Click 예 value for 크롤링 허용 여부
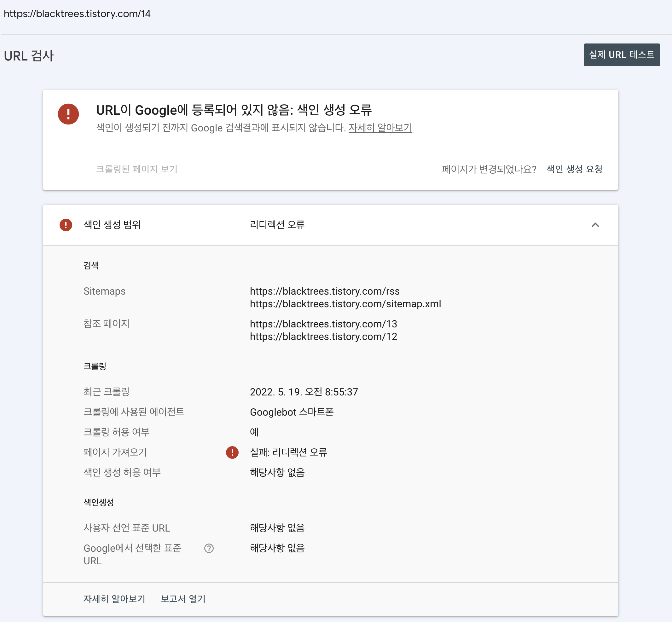 click(x=254, y=432)
